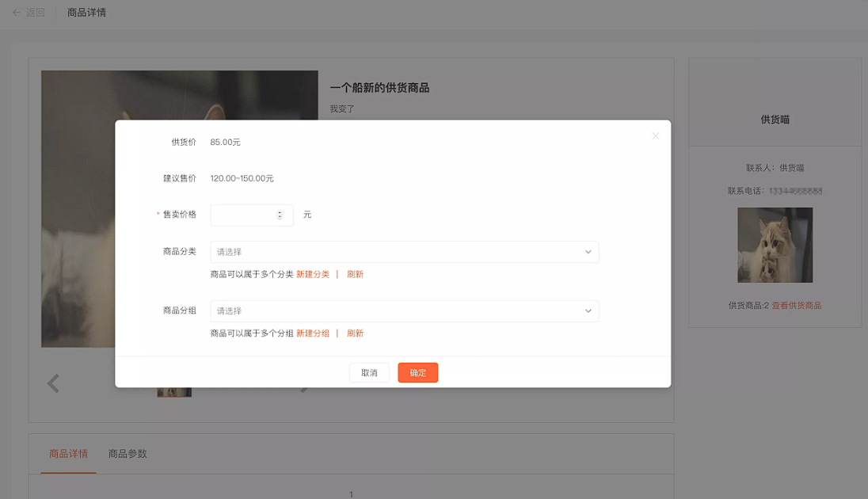The width and height of the screenshot is (868, 499).
Task: Open the 查看供货商品 link
Action: (797, 306)
